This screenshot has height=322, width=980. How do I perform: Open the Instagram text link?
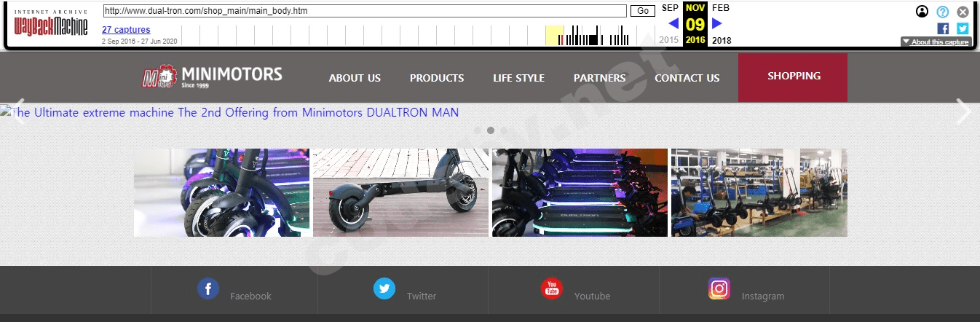(x=763, y=296)
